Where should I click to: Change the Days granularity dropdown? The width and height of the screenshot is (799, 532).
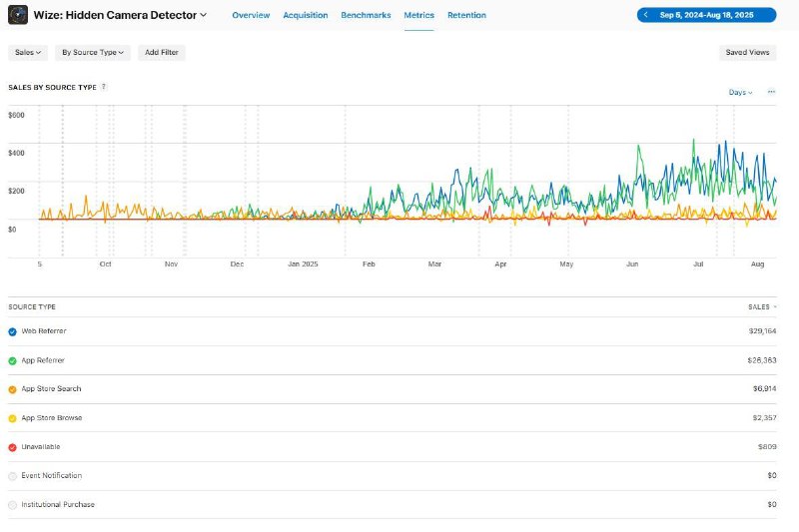[x=740, y=92]
